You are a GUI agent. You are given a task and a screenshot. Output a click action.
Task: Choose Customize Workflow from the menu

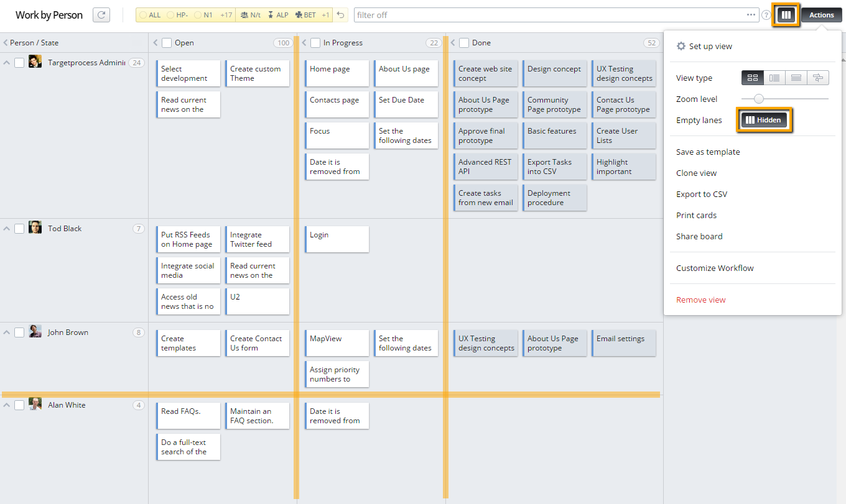click(x=714, y=268)
